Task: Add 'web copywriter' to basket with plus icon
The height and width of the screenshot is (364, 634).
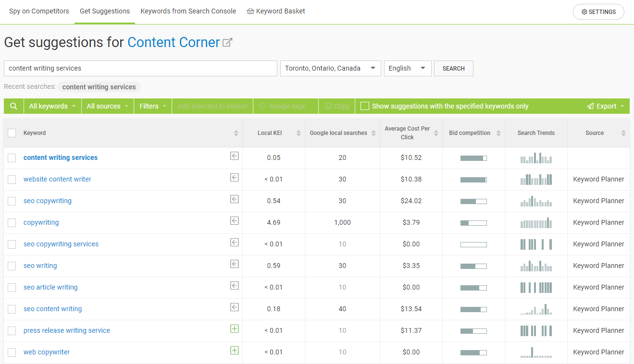Action: tap(234, 350)
